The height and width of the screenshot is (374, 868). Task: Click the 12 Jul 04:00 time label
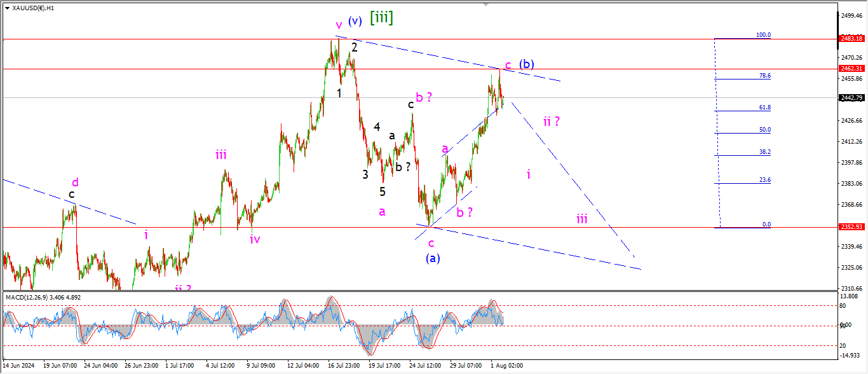[x=303, y=366]
